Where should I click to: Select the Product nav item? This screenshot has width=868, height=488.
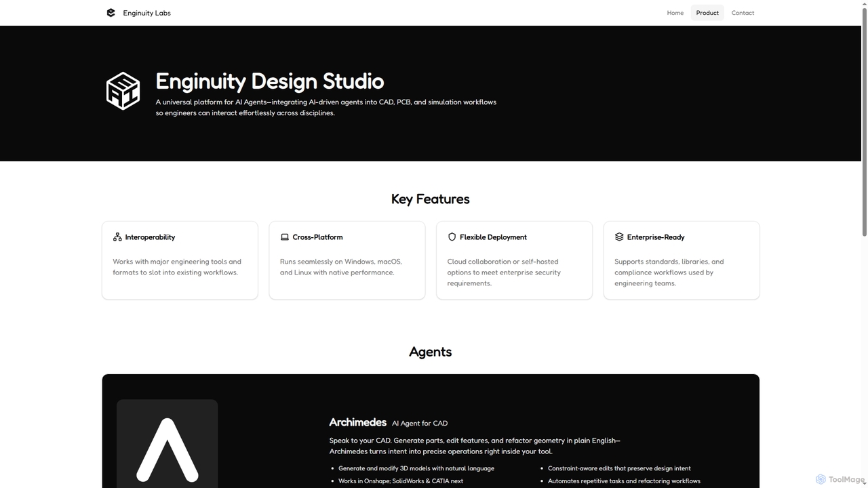point(707,13)
